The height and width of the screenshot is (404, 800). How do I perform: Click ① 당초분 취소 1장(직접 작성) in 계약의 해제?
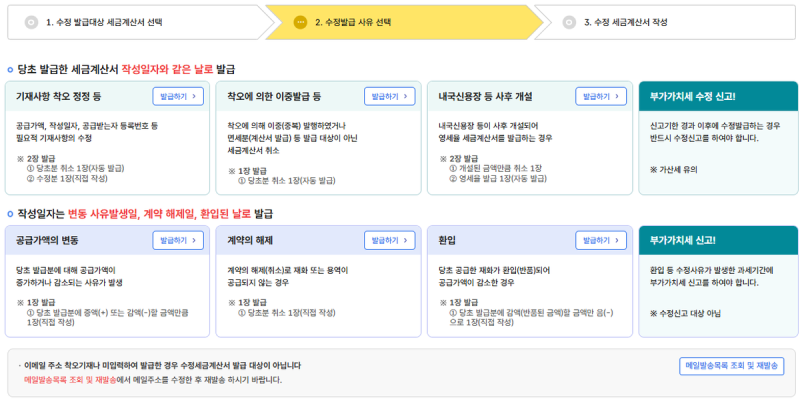coord(287,313)
